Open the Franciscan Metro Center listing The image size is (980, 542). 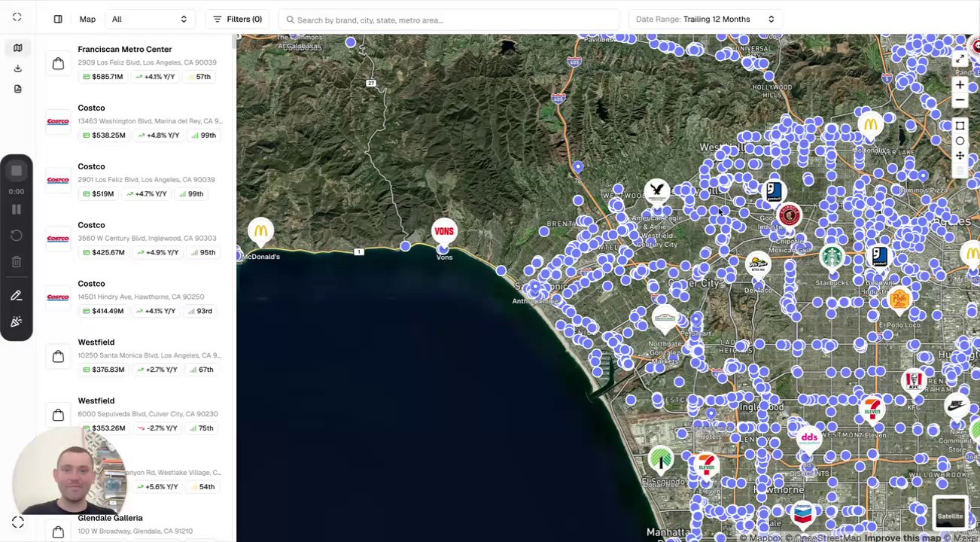pyautogui.click(x=135, y=62)
